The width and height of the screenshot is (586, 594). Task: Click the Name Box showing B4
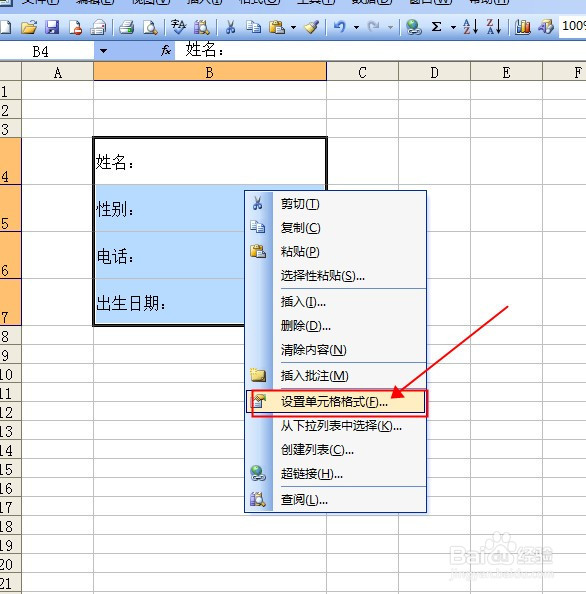point(47,51)
